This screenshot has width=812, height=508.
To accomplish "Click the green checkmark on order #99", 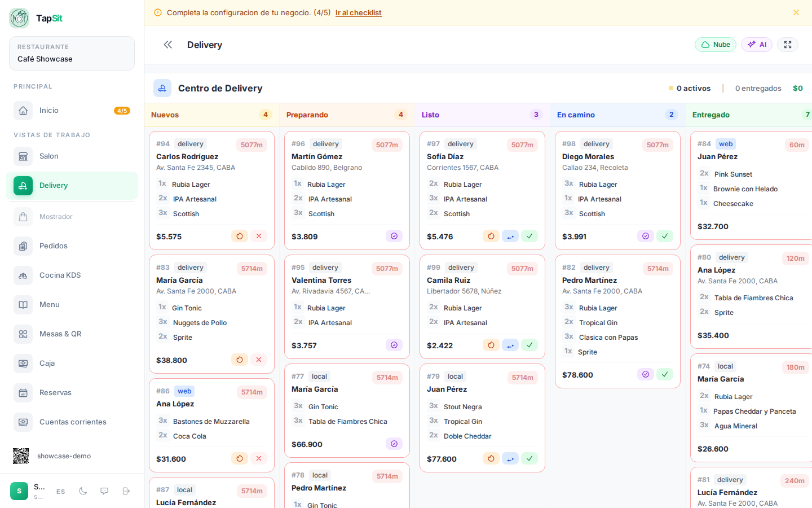I will 529,345.
